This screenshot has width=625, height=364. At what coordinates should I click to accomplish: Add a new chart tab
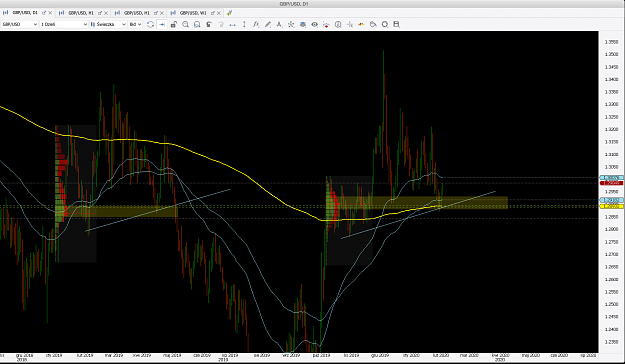click(x=229, y=13)
